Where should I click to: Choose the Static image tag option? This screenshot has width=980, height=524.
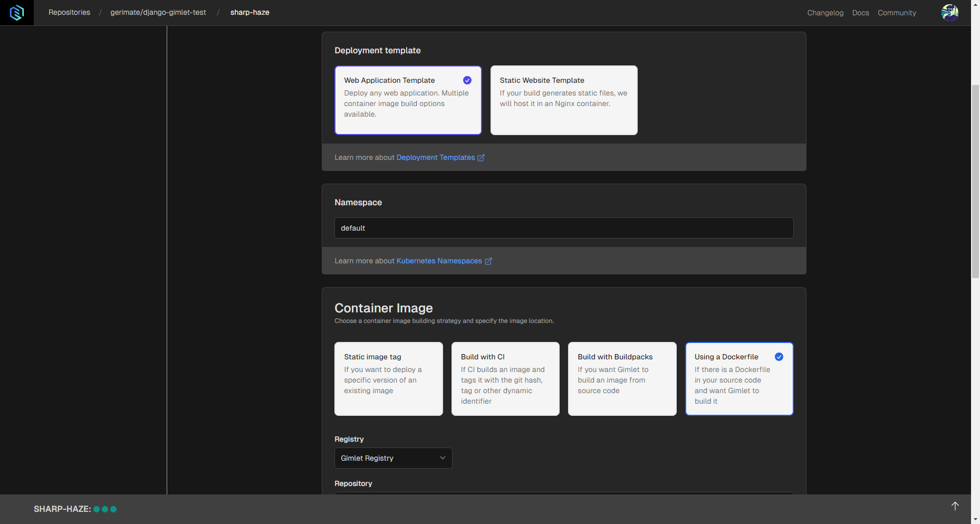pyautogui.click(x=389, y=379)
